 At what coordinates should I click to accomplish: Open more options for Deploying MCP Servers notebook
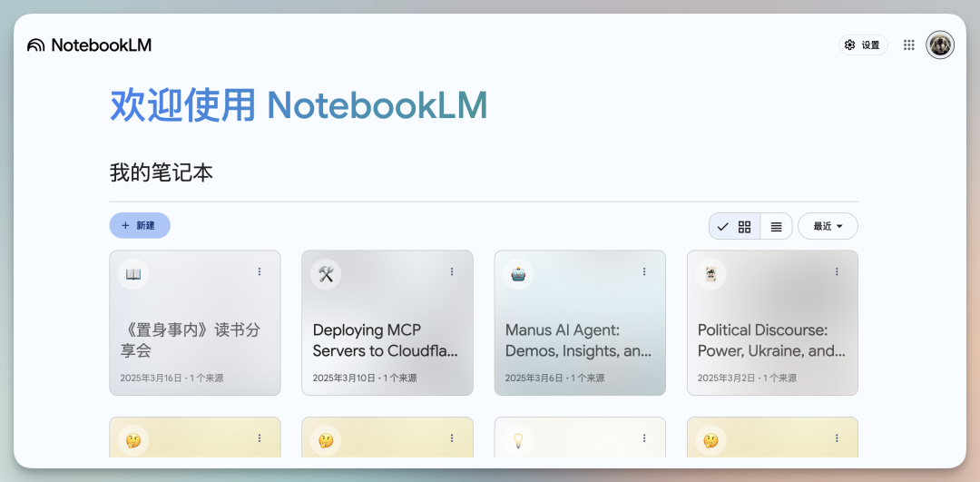click(x=452, y=271)
